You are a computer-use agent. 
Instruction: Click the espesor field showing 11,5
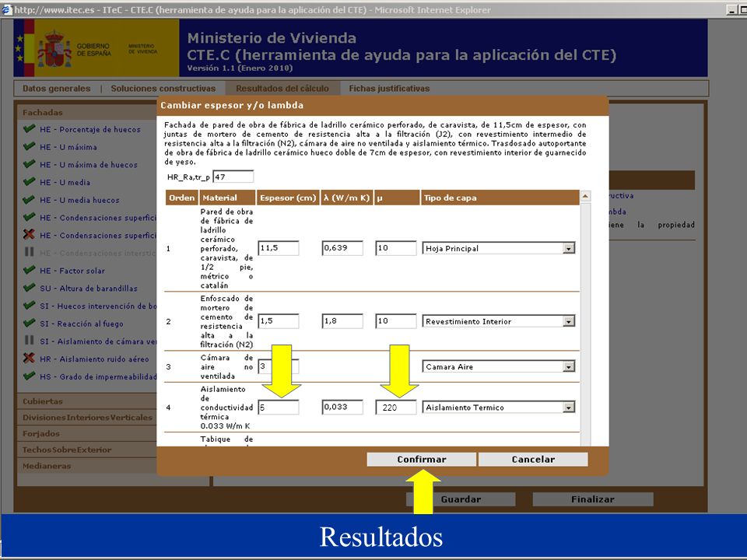click(279, 247)
